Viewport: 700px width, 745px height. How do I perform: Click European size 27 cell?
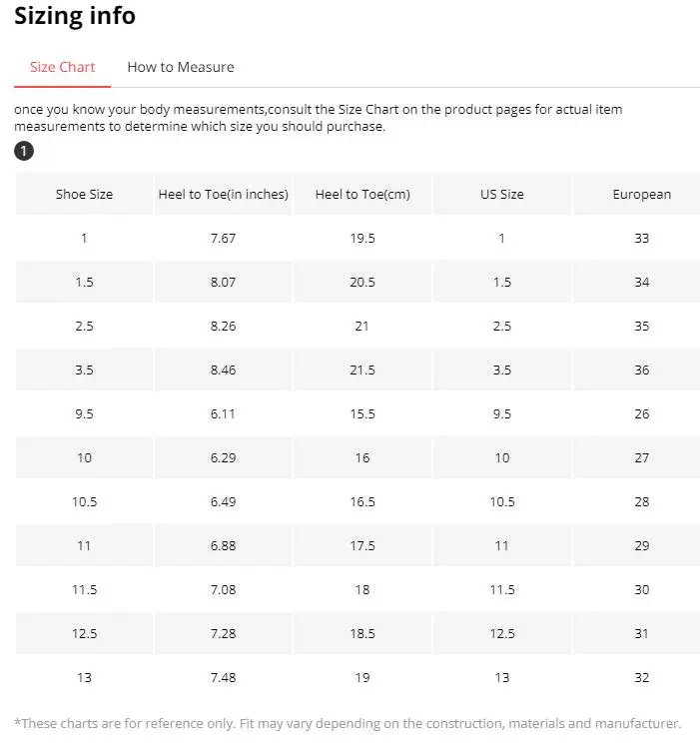[x=641, y=457]
